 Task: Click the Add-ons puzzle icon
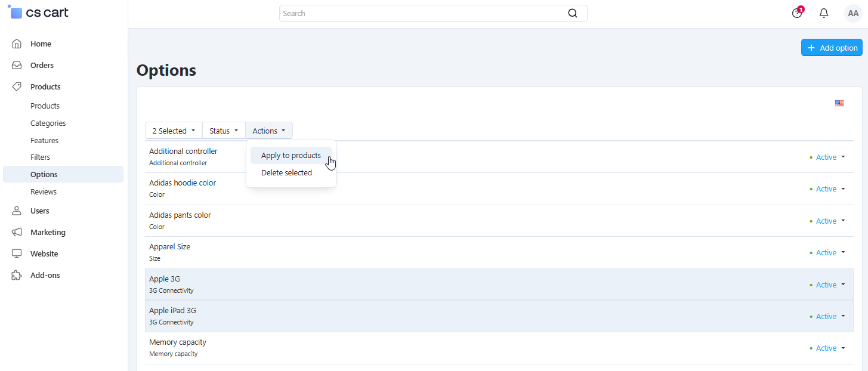(17, 275)
